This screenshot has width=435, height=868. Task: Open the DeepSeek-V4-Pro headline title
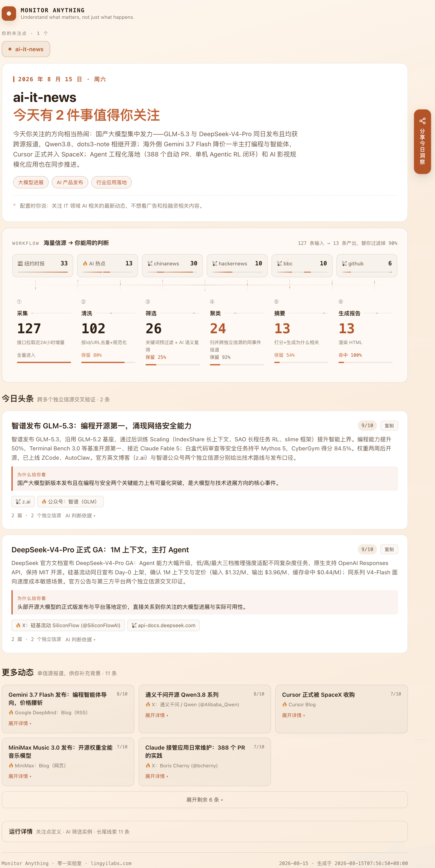[100, 550]
